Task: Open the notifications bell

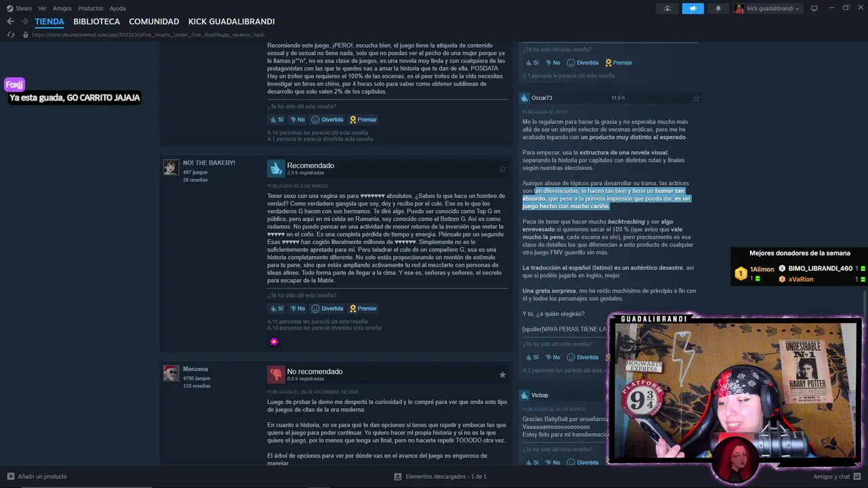Action: 718,9
